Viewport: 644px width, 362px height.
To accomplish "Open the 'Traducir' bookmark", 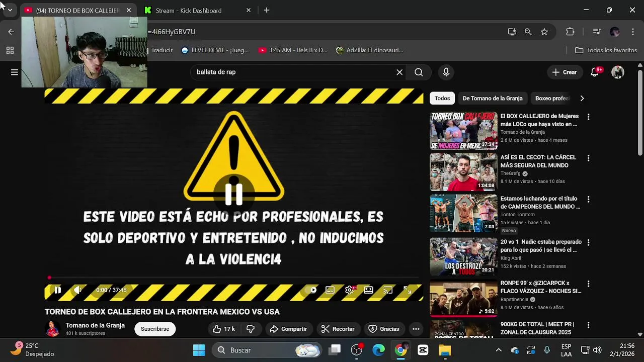I will [160, 50].
